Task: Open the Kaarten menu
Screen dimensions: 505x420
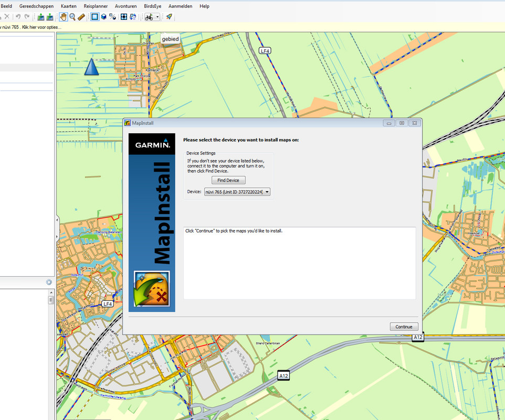Action: pyautogui.click(x=69, y=6)
